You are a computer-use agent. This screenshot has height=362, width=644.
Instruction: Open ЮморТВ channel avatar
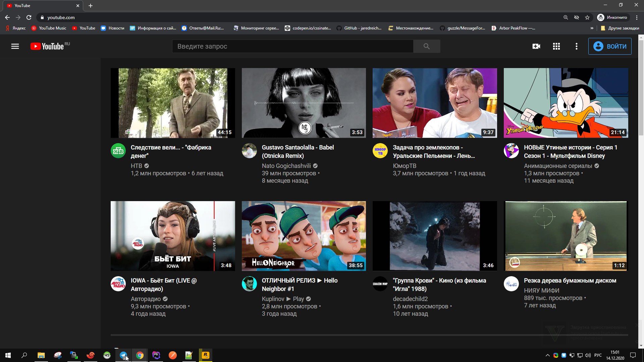[380, 151]
